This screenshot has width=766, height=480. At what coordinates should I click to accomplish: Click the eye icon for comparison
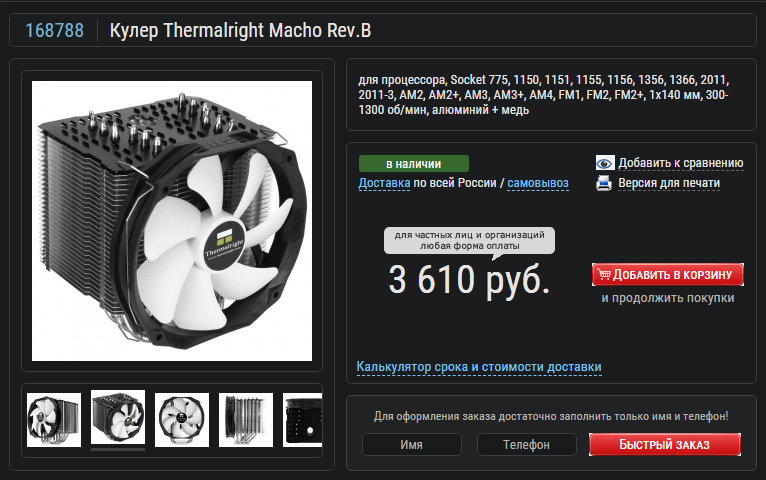tap(605, 163)
